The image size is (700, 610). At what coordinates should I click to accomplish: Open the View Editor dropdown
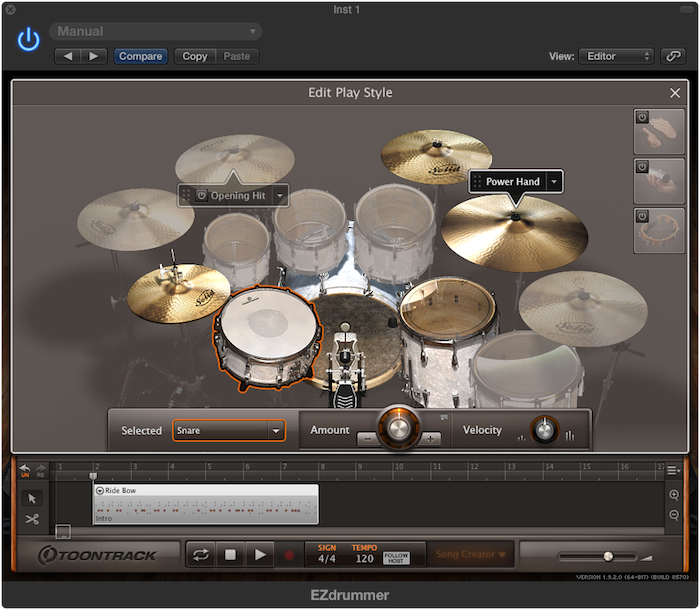point(617,56)
